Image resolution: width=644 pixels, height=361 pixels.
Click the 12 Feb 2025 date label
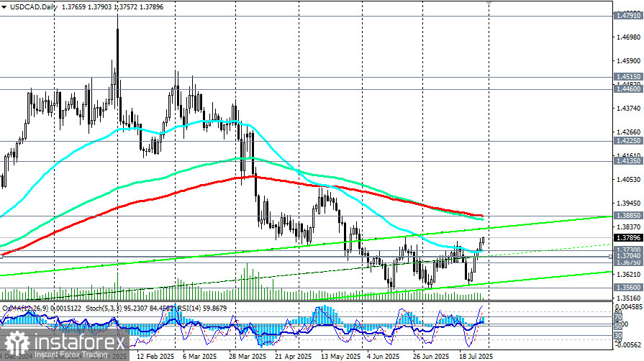pyautogui.click(x=155, y=357)
